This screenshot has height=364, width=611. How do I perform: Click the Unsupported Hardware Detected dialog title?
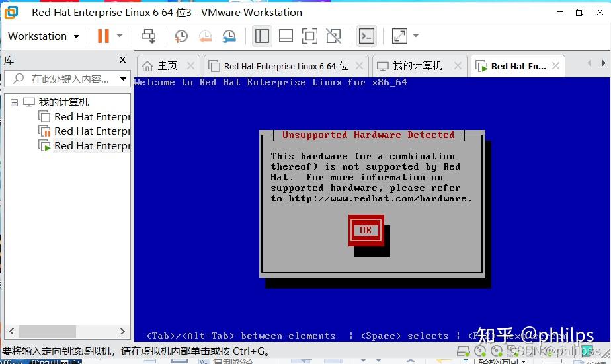tap(368, 135)
